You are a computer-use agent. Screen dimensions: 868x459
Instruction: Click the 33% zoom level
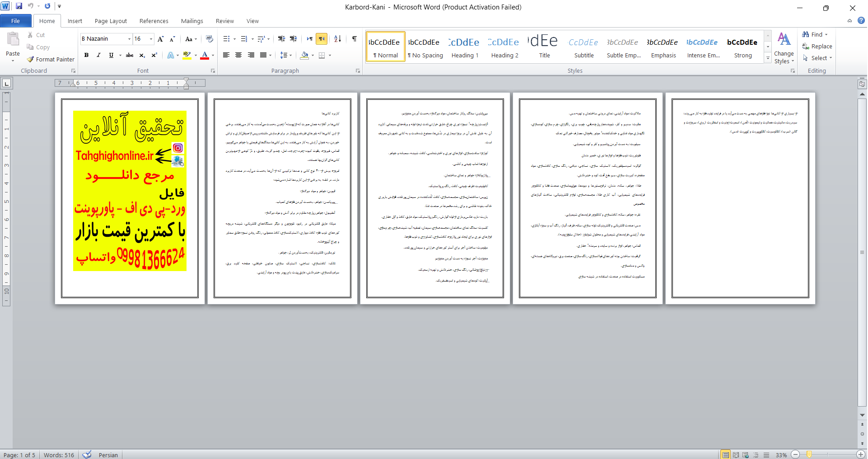(781, 455)
